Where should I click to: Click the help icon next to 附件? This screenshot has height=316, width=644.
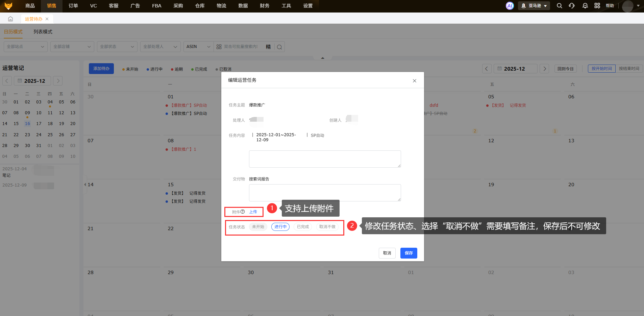243,212
